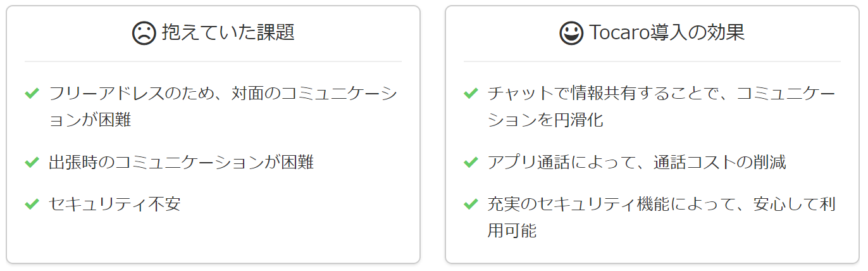Select the heading Tocaro導入の効果

click(667, 33)
